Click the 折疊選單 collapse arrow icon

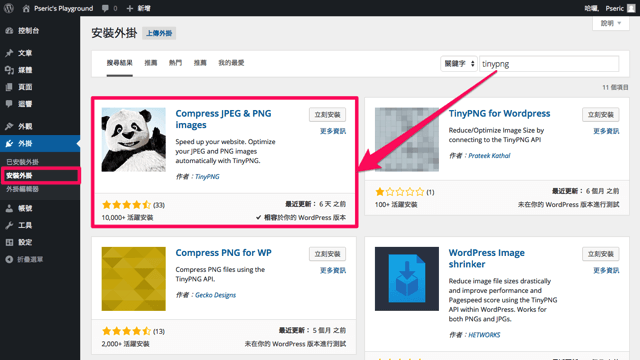coord(9,260)
